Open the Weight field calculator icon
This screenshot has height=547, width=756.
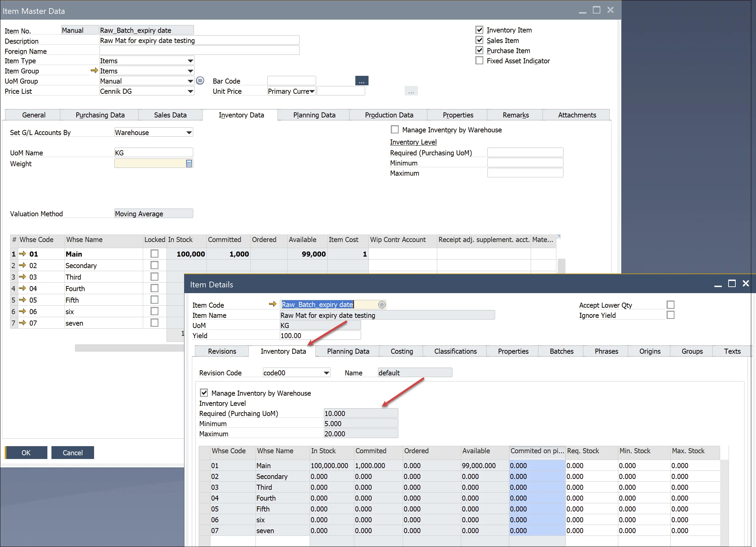coord(189,164)
